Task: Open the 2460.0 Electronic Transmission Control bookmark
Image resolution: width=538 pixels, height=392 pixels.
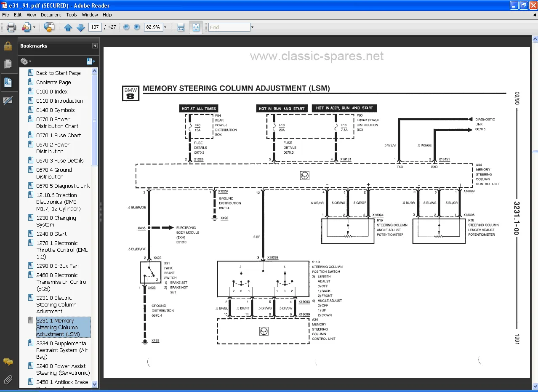Action: pyautogui.click(x=62, y=282)
